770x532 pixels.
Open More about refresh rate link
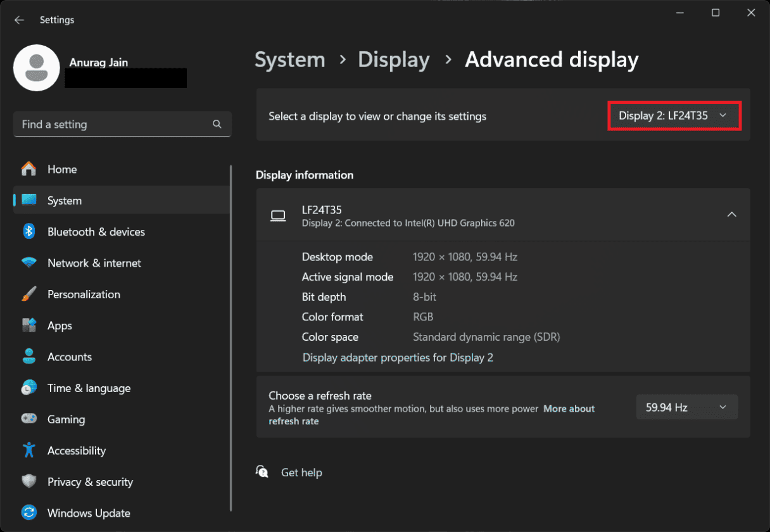point(568,408)
